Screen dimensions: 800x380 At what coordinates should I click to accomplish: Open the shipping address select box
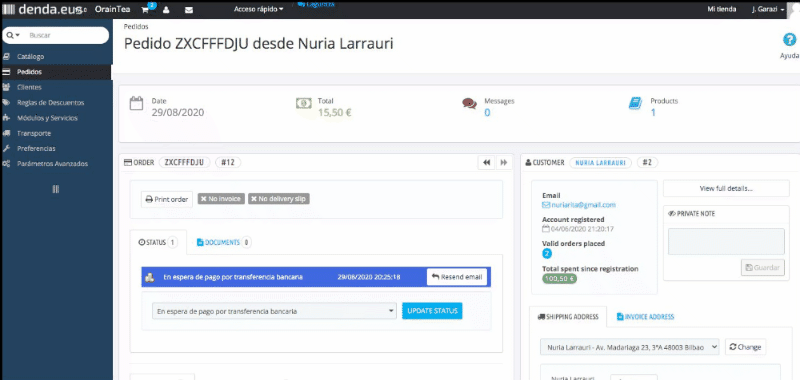tap(630, 347)
